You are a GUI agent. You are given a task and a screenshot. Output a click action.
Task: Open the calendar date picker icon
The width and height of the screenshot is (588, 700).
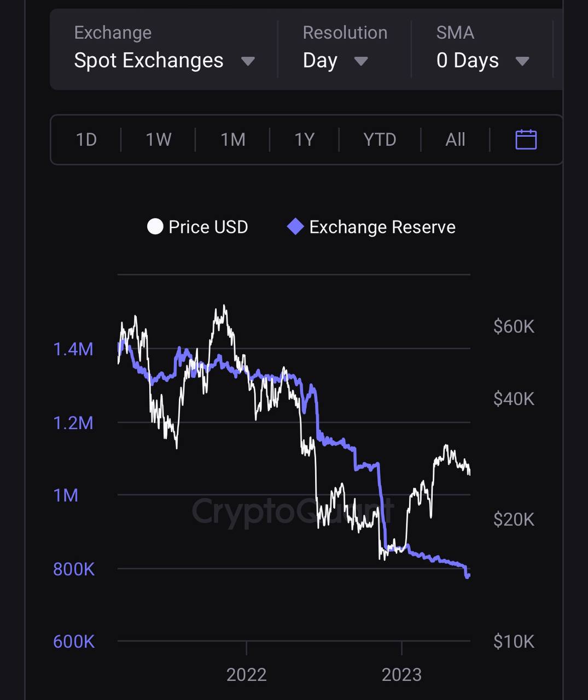tap(526, 139)
